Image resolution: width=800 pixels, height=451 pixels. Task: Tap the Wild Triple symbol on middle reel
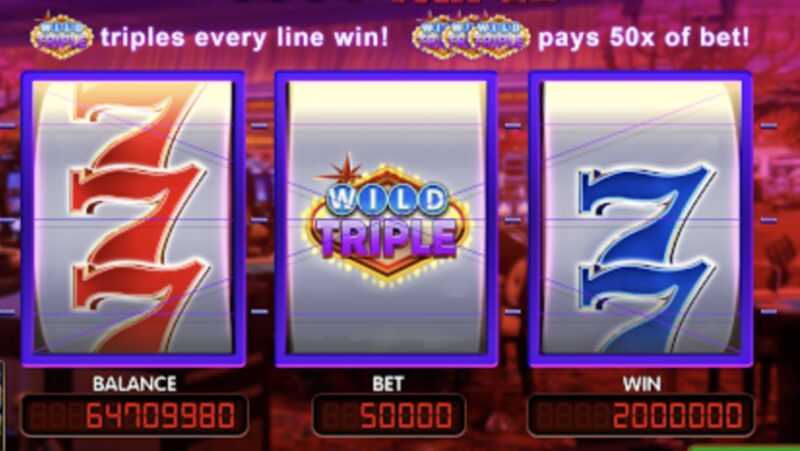387,219
